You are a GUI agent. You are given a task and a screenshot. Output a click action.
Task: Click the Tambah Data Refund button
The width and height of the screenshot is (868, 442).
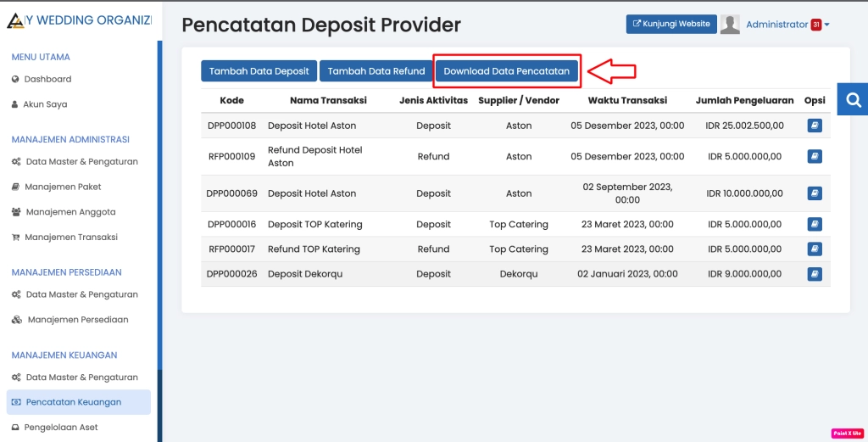[x=376, y=71]
